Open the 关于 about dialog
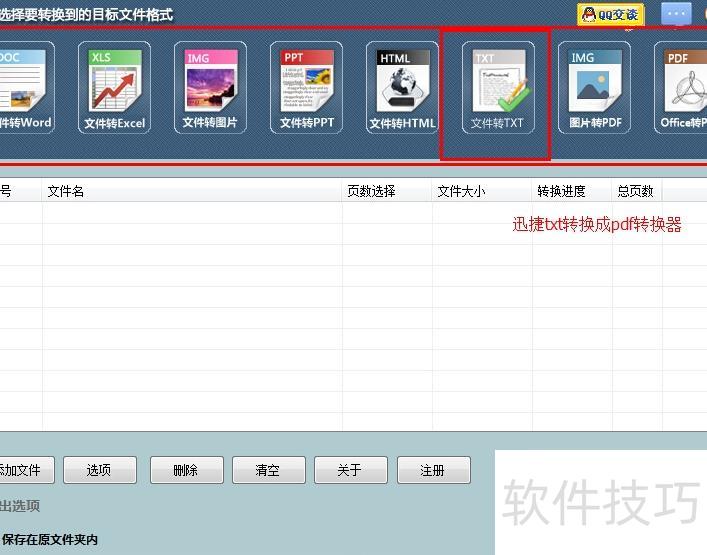The width and height of the screenshot is (707, 555). [350, 470]
